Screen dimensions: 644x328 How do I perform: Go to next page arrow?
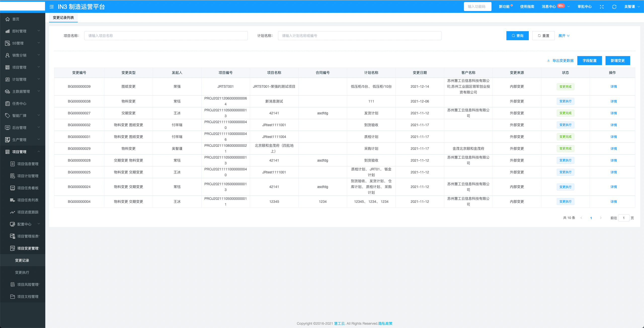(x=601, y=218)
